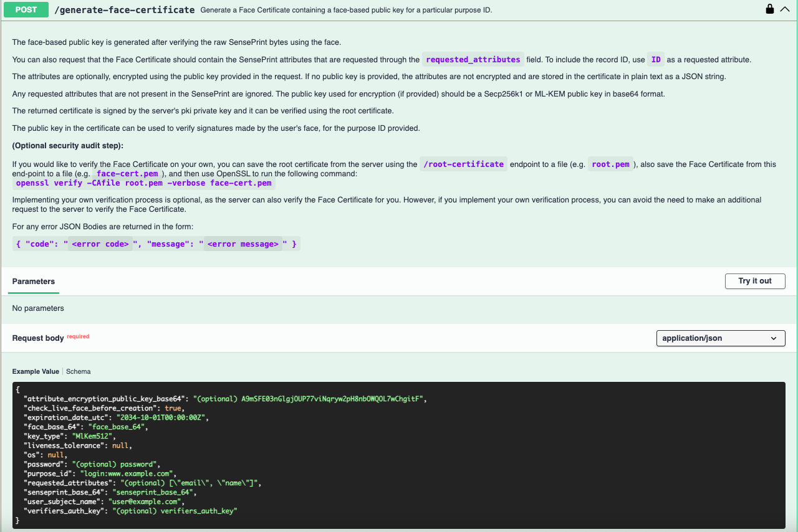
Task: Click the root.pem file name example in parentheses
Action: (x=610, y=164)
